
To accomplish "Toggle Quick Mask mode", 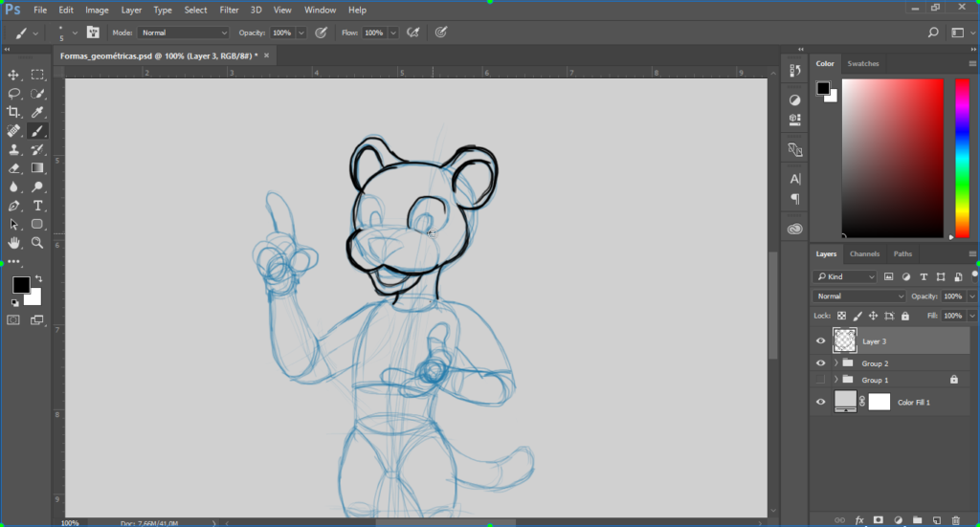I will pyautogui.click(x=13, y=320).
